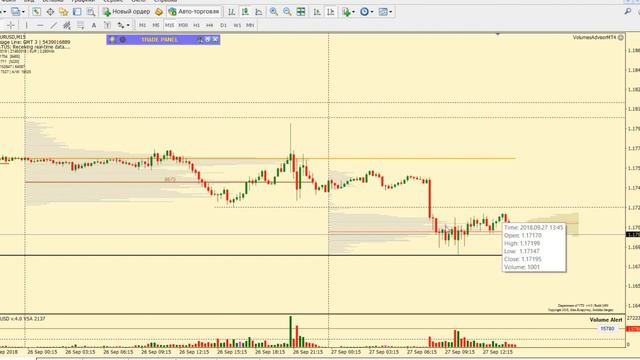
Task: Select the Text tool A
Action: (x=94, y=25)
